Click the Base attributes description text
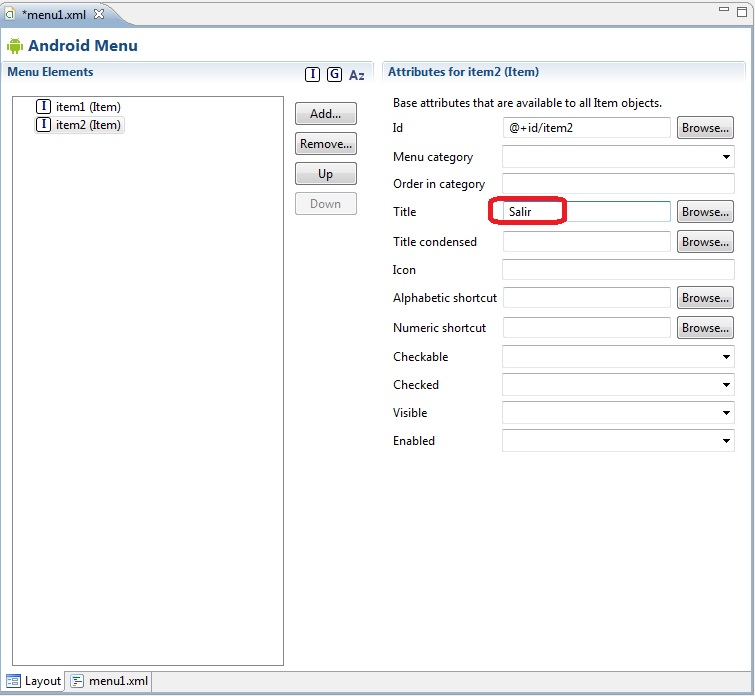The width and height of the screenshot is (755, 696). 527,103
